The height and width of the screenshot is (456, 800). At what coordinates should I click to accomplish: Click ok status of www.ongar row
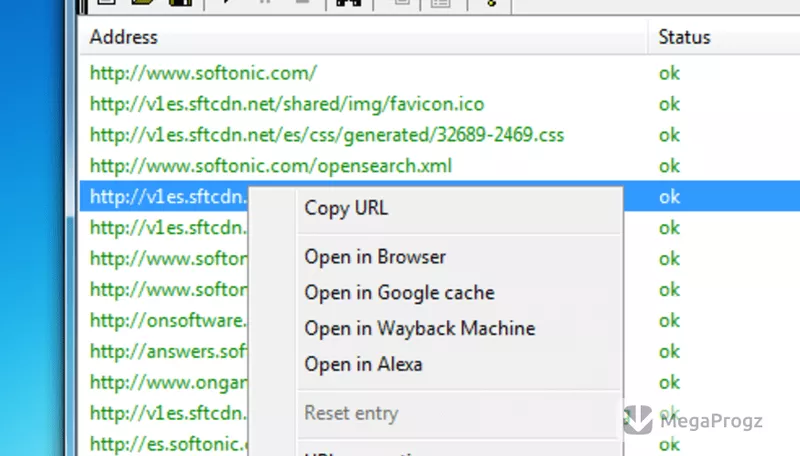coord(669,382)
